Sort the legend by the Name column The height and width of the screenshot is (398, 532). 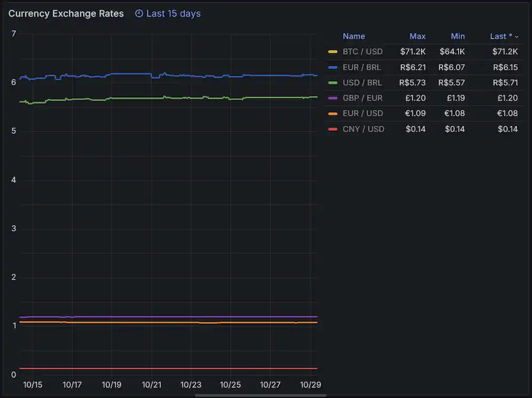point(354,36)
